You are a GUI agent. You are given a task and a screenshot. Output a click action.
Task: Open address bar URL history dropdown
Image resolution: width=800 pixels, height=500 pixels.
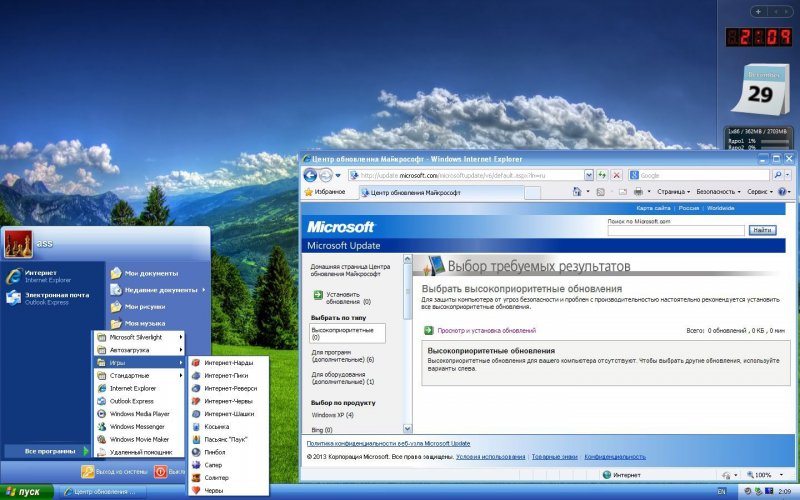(588, 175)
